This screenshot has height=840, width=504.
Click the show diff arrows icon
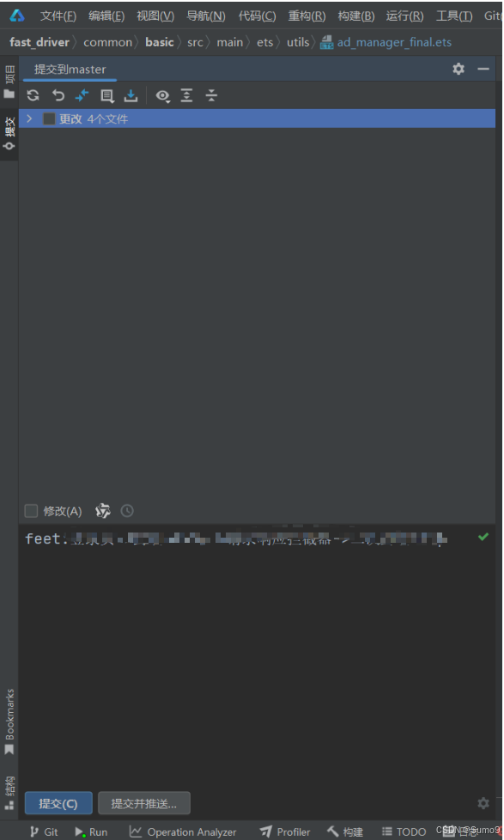pos(82,95)
